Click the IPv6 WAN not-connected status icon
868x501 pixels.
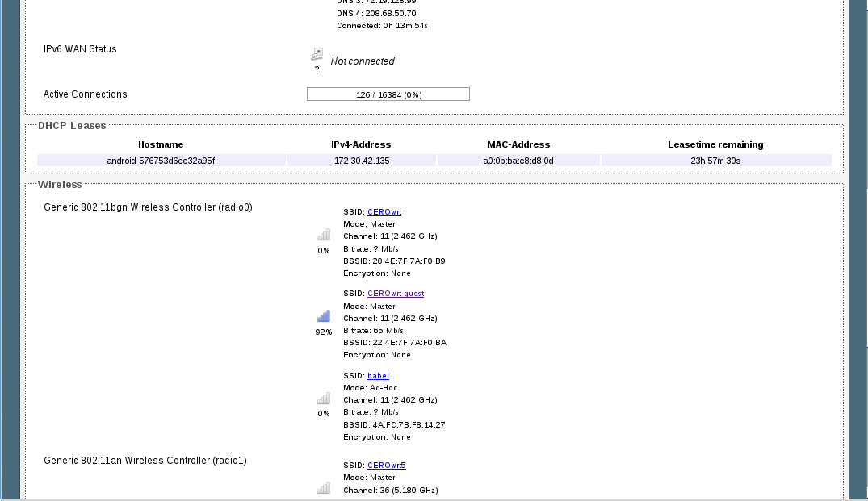pos(317,55)
